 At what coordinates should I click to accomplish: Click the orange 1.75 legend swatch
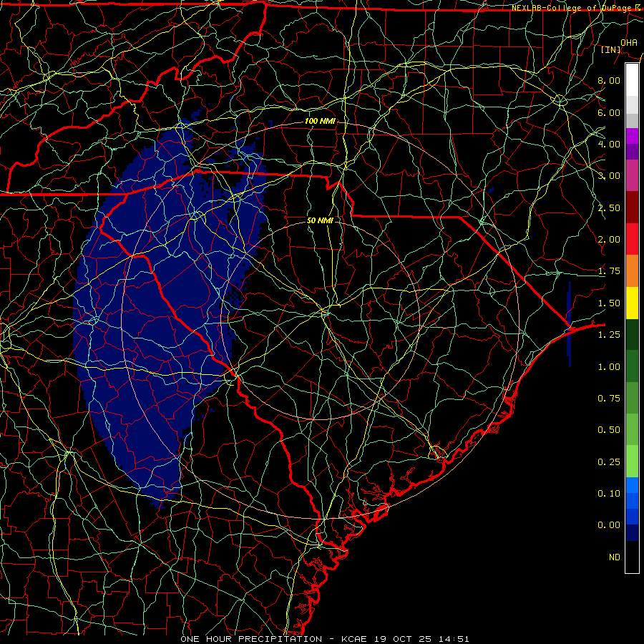632,271
